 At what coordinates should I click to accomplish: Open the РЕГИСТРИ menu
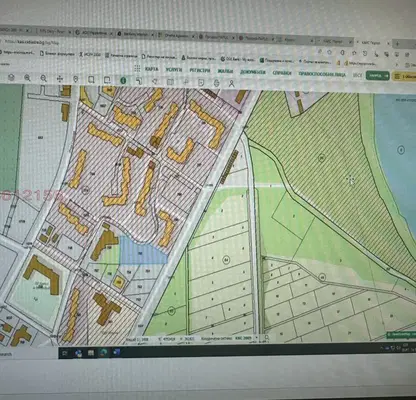click(200, 71)
